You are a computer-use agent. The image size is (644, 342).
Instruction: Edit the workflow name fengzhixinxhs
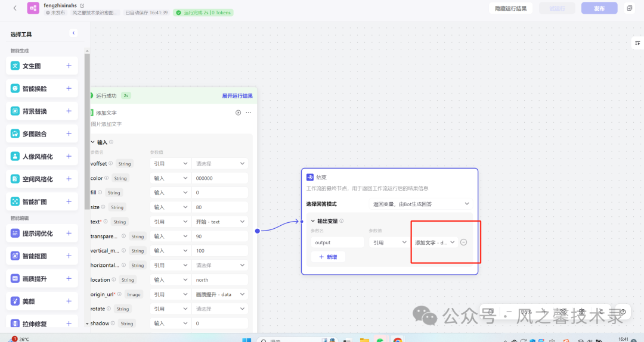coord(82,5)
